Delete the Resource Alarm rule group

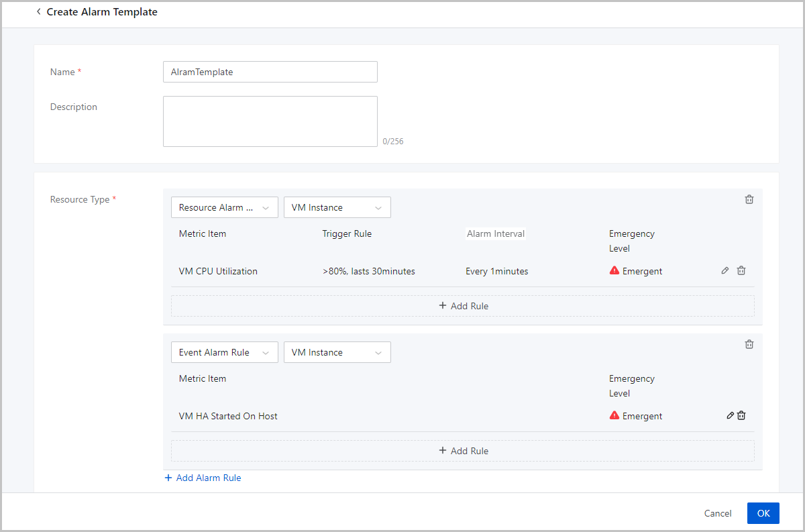coord(749,199)
